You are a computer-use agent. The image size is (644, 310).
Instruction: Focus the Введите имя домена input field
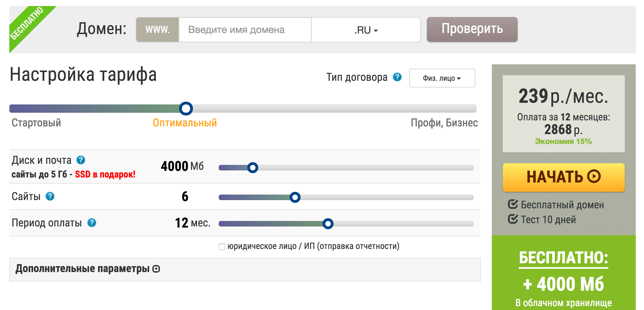point(245,30)
